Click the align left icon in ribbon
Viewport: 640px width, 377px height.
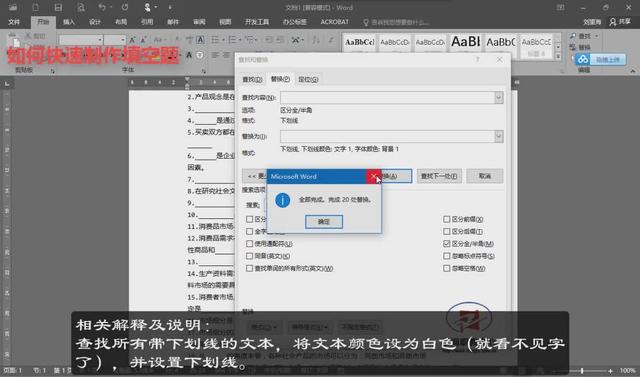tap(215, 55)
